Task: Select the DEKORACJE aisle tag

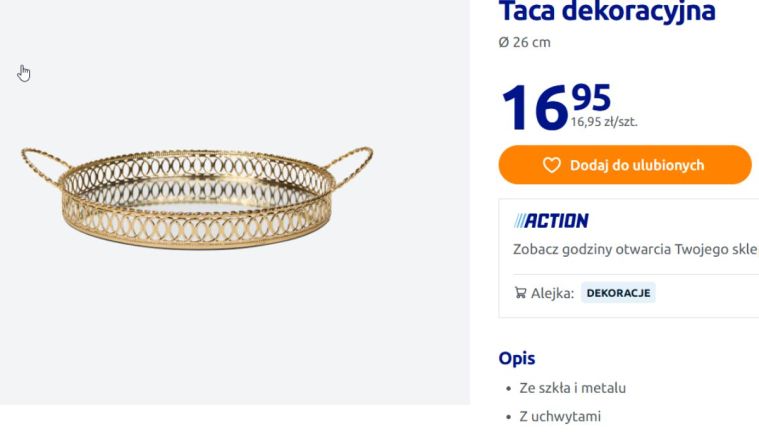Action: click(x=618, y=293)
